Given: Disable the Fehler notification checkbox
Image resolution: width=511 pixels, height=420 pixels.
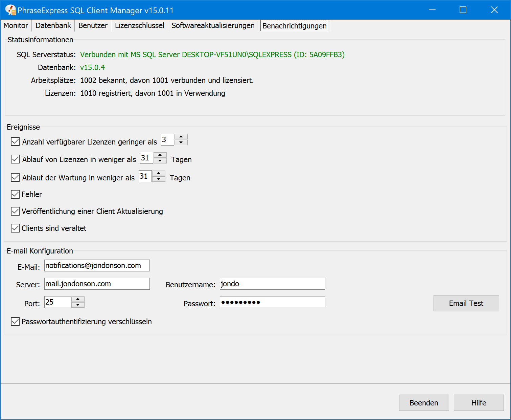Looking at the screenshot, I should pyautogui.click(x=15, y=194).
